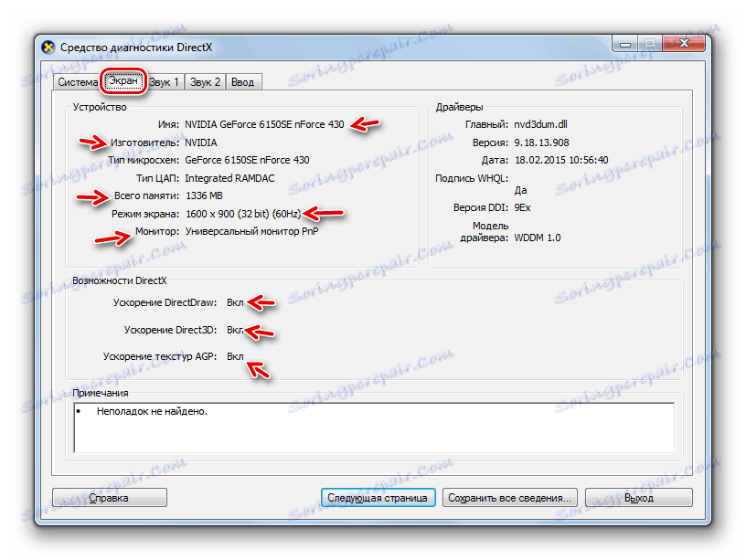Viewport: 746px width, 560px height.
Task: Open the Звук 1 tab
Action: pyautogui.click(x=165, y=82)
